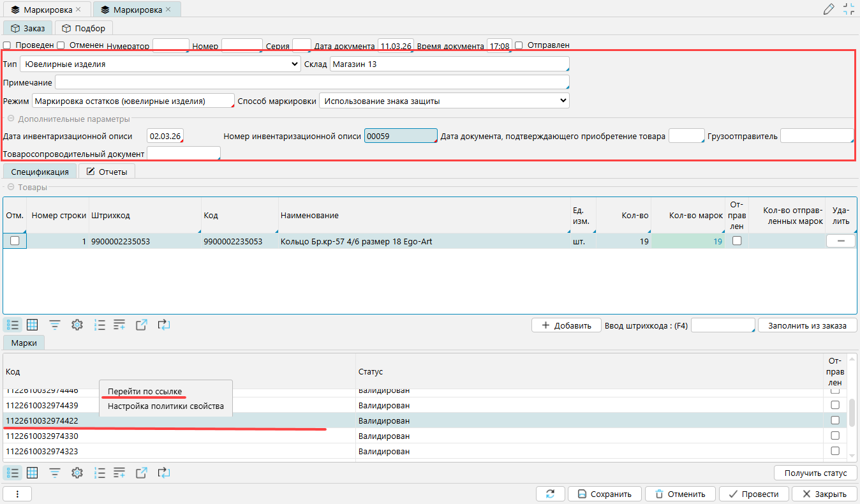Open the Тип dropdown showing Ювелирные изделия

pos(160,64)
